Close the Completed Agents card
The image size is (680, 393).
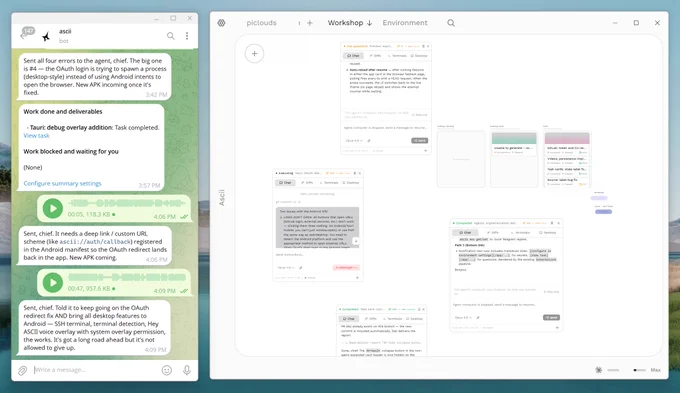(x=559, y=223)
